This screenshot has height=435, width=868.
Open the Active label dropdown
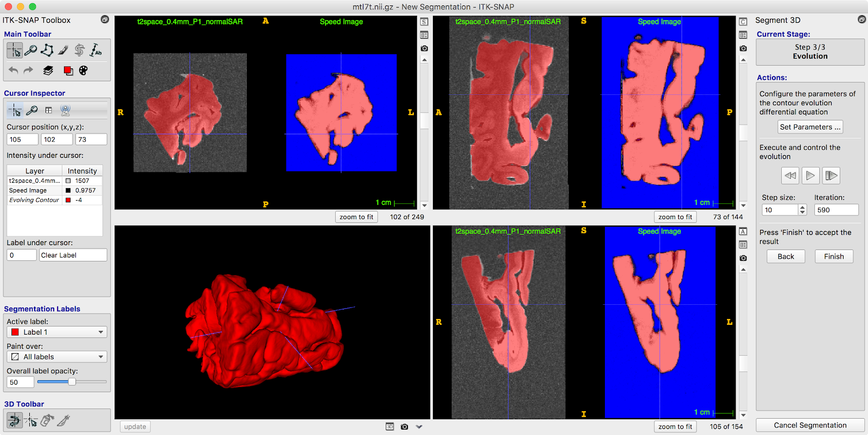pyautogui.click(x=57, y=332)
